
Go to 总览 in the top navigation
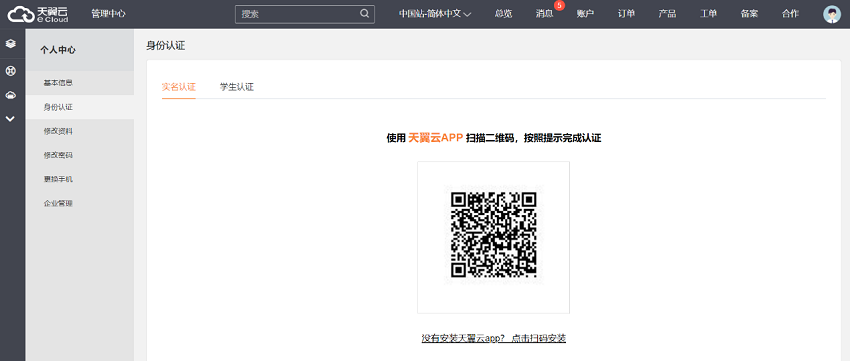503,14
